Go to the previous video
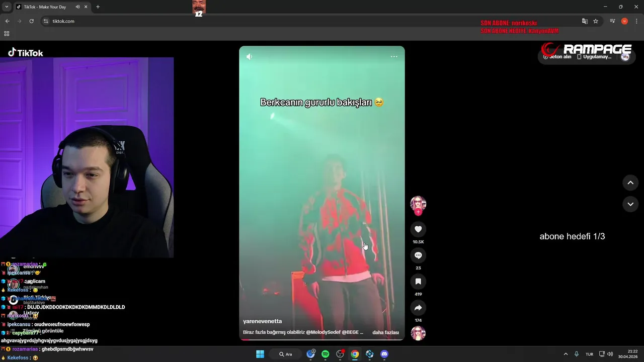This screenshot has height=362, width=644. pyautogui.click(x=630, y=183)
